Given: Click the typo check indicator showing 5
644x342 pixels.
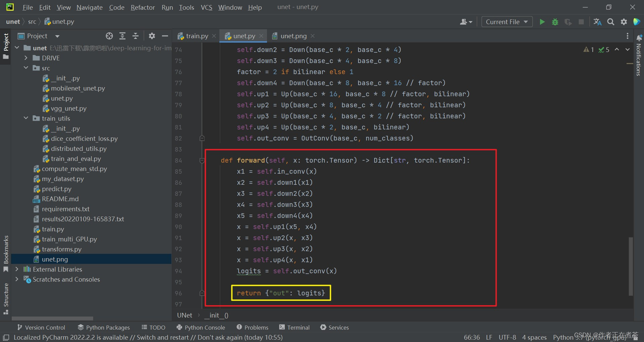Looking at the screenshot, I should (x=604, y=50).
